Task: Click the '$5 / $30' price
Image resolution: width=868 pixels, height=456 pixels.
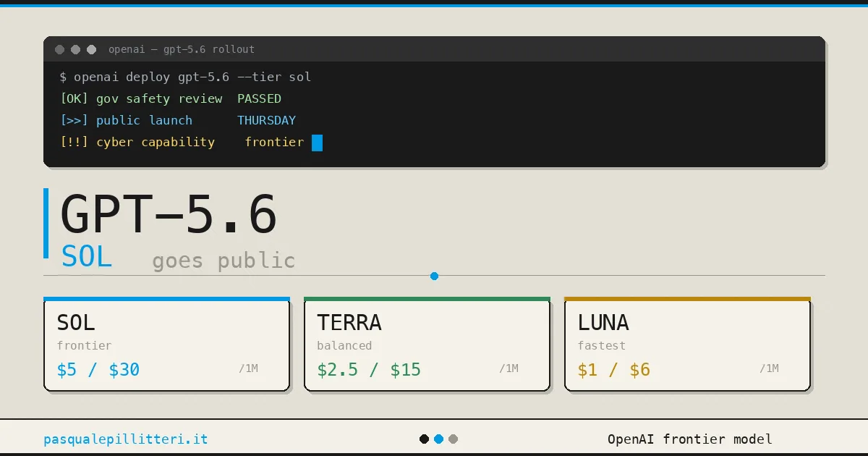Action: 98,370
